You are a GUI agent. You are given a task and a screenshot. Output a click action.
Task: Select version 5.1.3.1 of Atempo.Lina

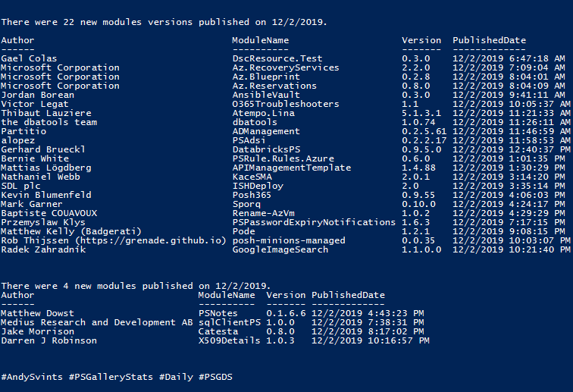(x=421, y=113)
